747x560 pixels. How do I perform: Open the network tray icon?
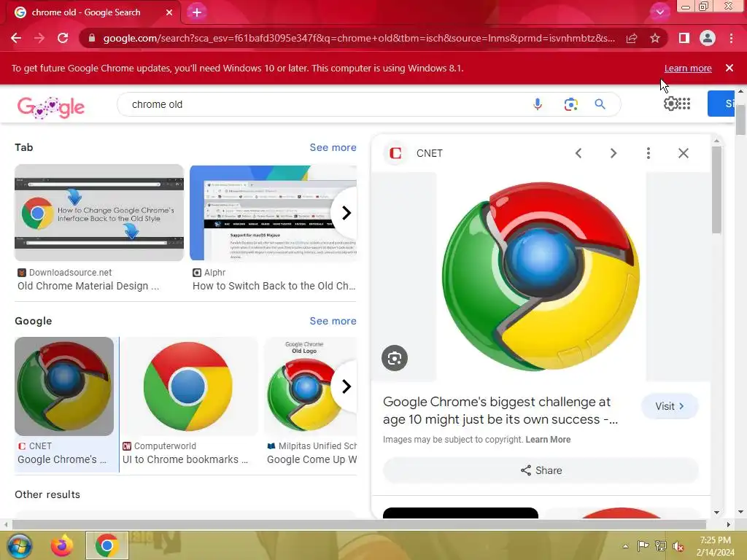[660, 546]
